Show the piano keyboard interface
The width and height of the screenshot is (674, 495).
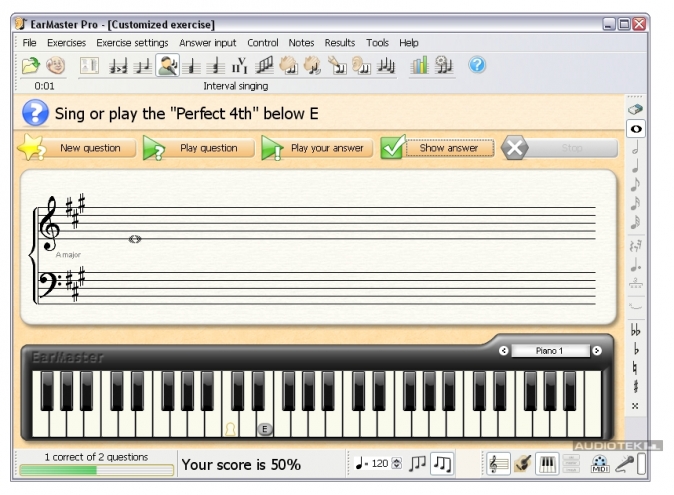point(547,464)
